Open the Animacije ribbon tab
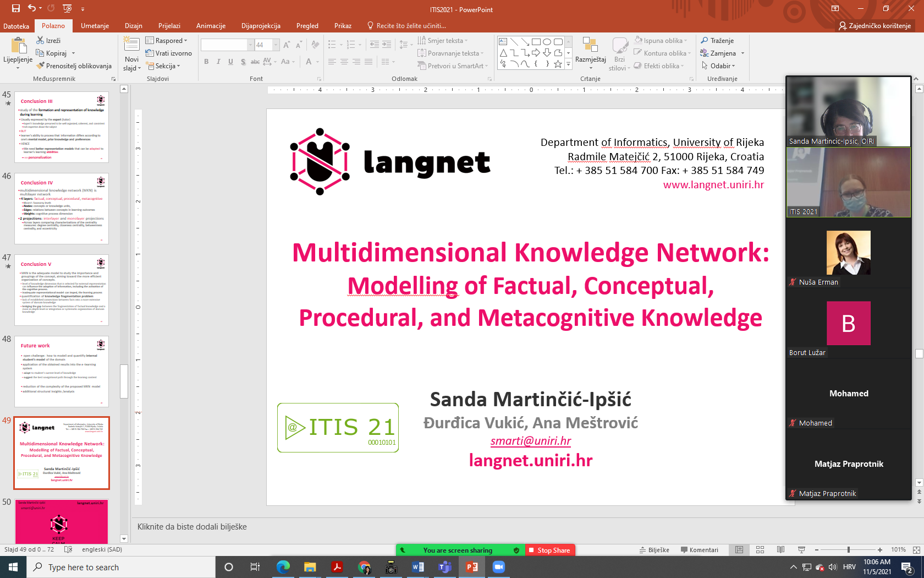 pyautogui.click(x=211, y=26)
